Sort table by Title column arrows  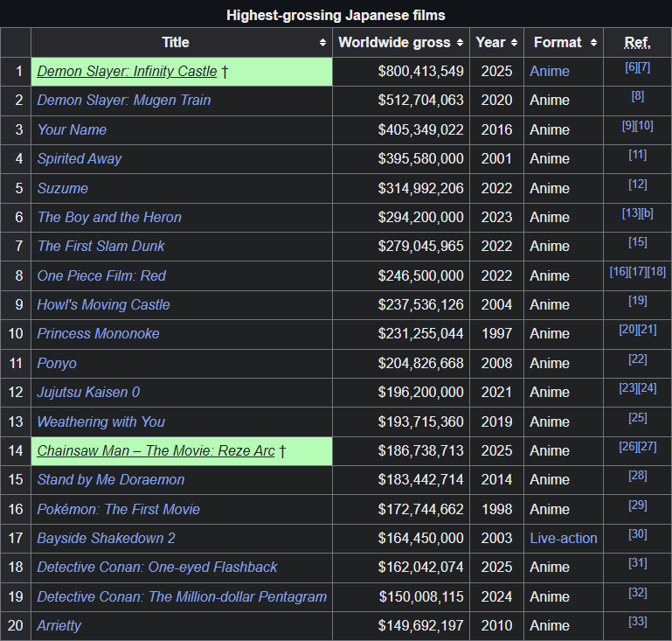pos(322,43)
